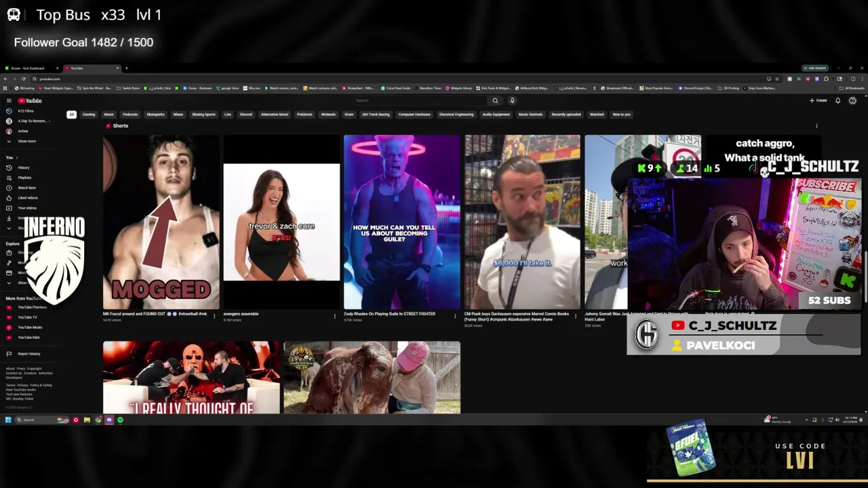
Task: Search with the magnifier icon
Action: point(495,100)
